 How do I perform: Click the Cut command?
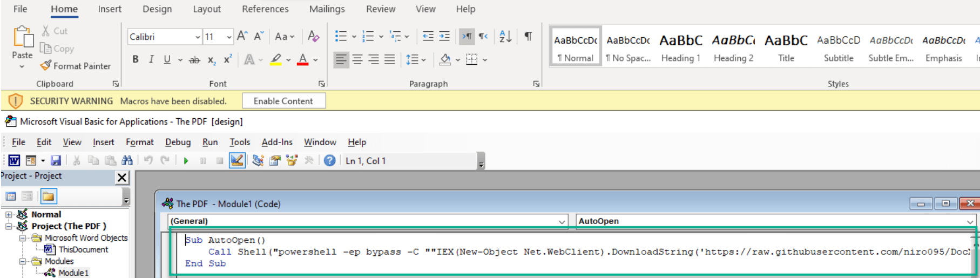click(55, 31)
